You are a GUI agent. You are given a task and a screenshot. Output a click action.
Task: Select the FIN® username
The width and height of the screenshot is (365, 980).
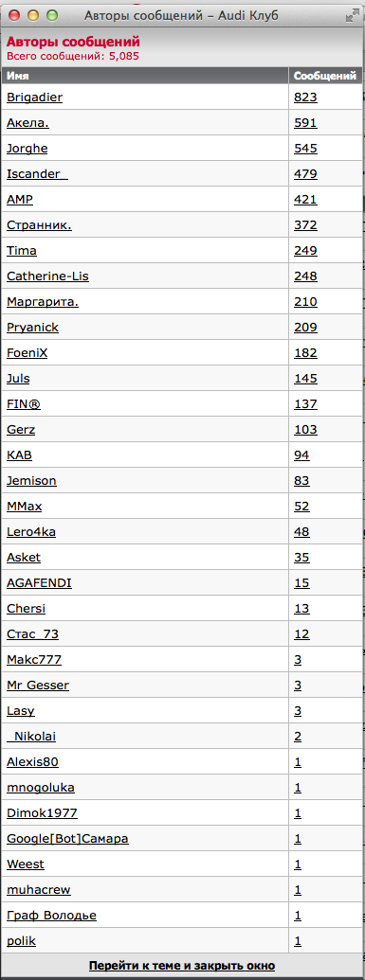tap(24, 404)
